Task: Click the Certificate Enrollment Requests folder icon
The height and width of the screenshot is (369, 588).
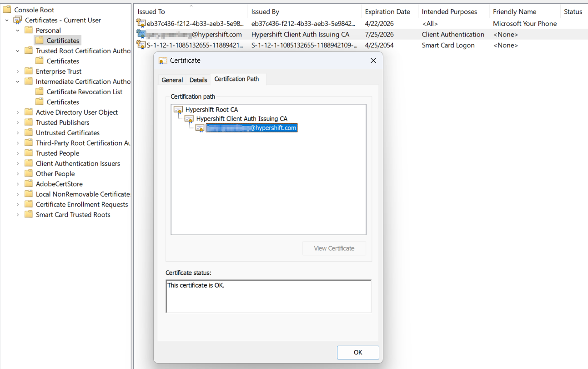Action: [29, 204]
